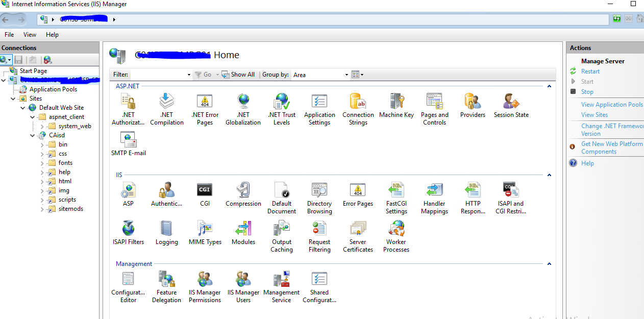Image resolution: width=644 pixels, height=319 pixels.
Task: Collapse the IIS section
Action: point(549,175)
